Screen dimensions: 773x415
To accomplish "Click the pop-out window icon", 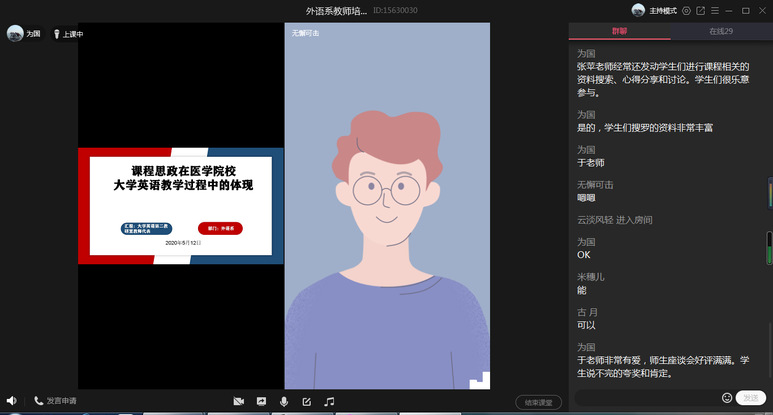I will [701, 10].
